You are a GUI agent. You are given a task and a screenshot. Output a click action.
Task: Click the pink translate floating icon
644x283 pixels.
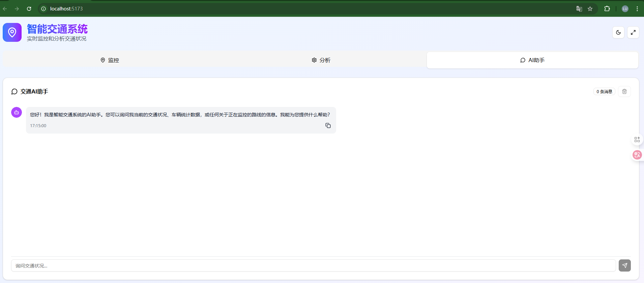(637, 155)
